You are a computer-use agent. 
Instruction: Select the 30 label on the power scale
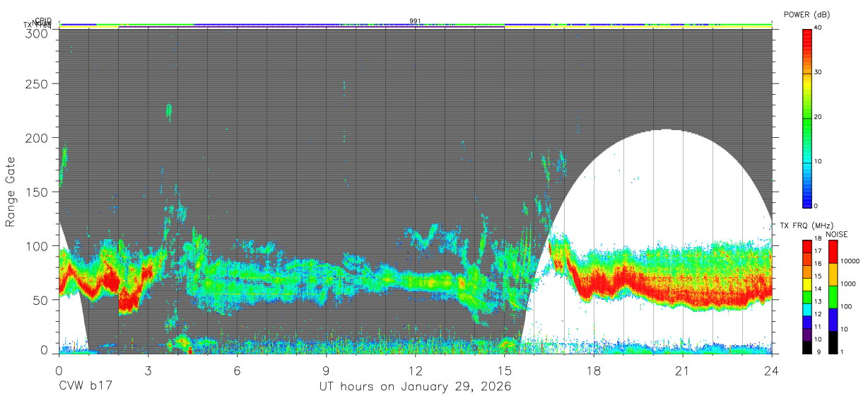819,72
